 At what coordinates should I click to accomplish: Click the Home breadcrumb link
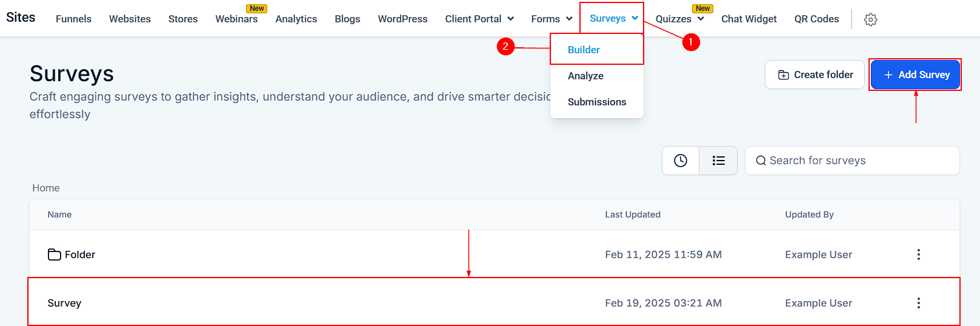46,188
